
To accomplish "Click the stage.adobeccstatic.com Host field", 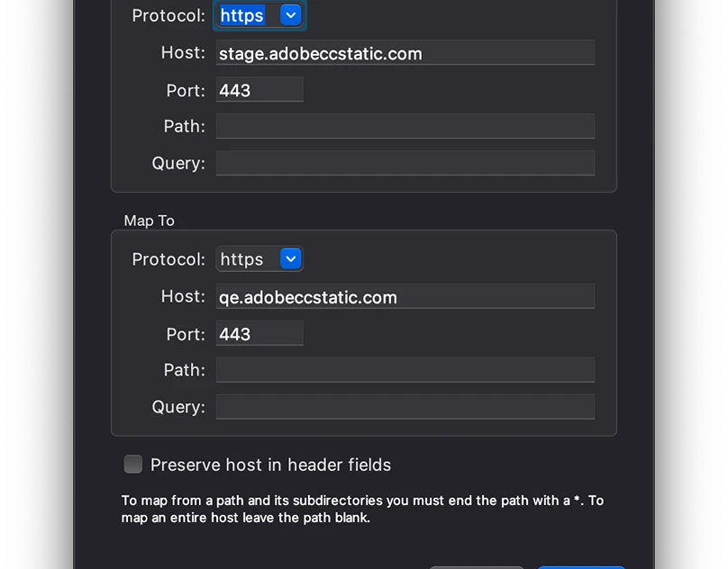I will (405, 53).
